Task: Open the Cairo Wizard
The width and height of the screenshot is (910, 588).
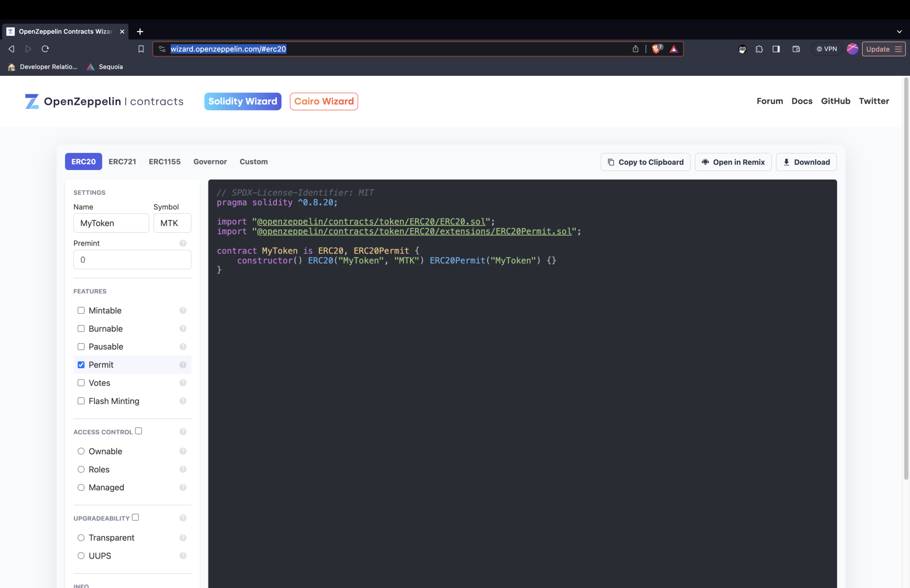Action: (x=324, y=101)
